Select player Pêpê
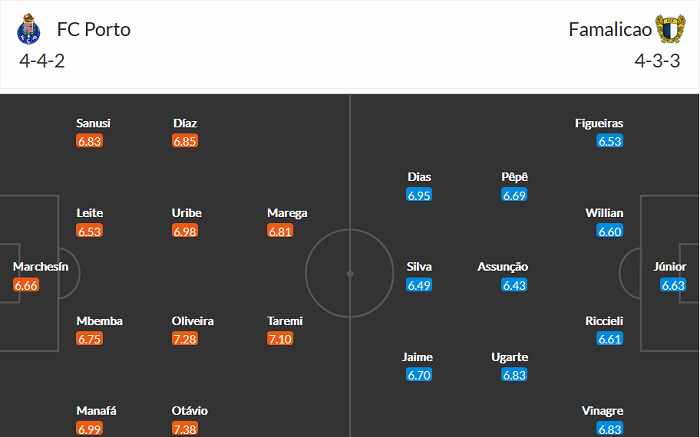700x437 pixels. 515,177
